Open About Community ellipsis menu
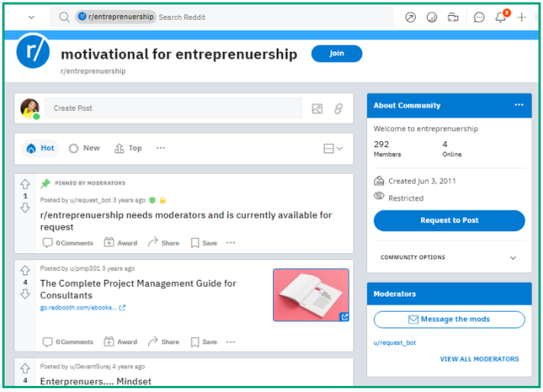The width and height of the screenshot is (543, 392). click(519, 105)
